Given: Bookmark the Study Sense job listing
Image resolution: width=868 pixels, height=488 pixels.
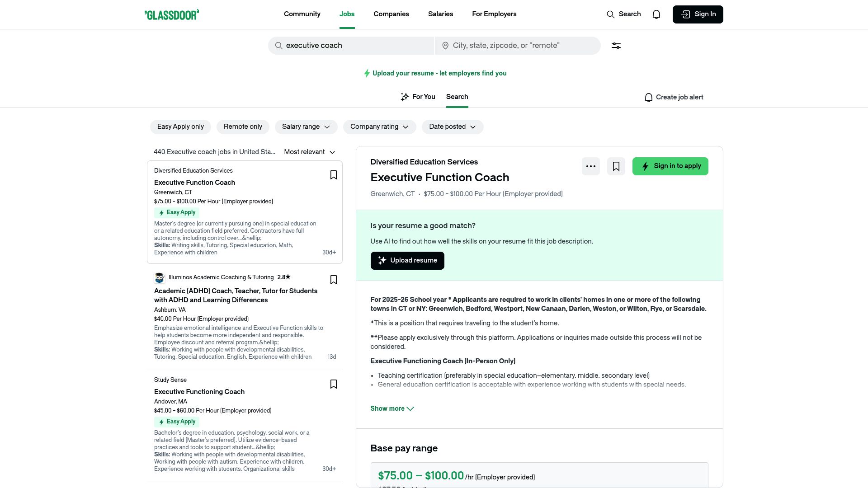Looking at the screenshot, I should click(334, 384).
